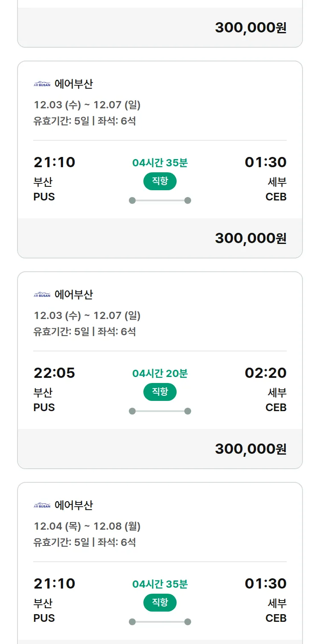The width and height of the screenshot is (320, 644).
Task: Click the route line in the 22:05 flight card
Action: click(x=160, y=411)
